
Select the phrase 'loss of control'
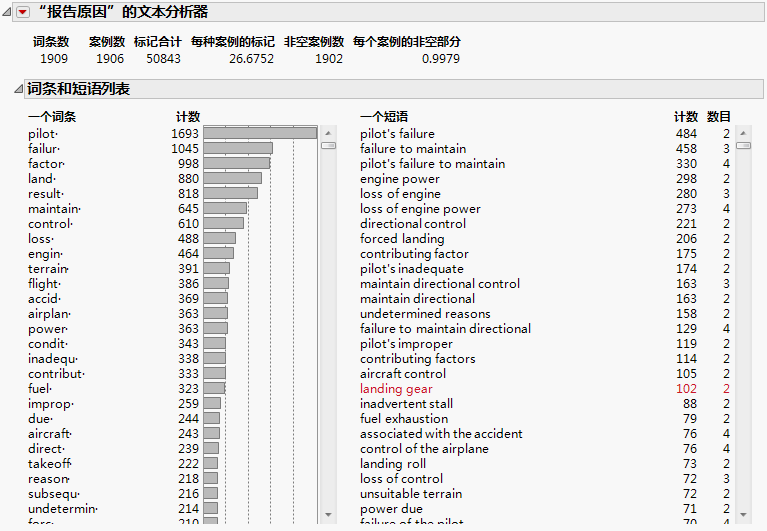point(402,479)
